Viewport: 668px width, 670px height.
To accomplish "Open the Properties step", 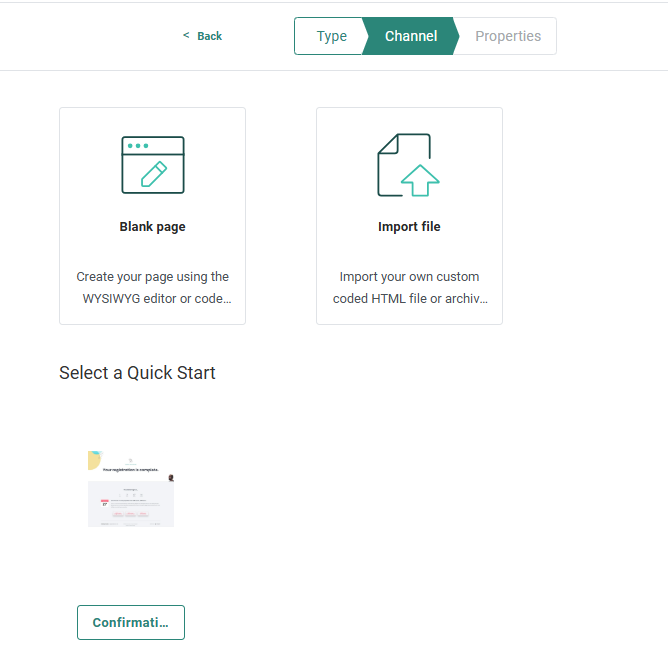I will point(507,36).
